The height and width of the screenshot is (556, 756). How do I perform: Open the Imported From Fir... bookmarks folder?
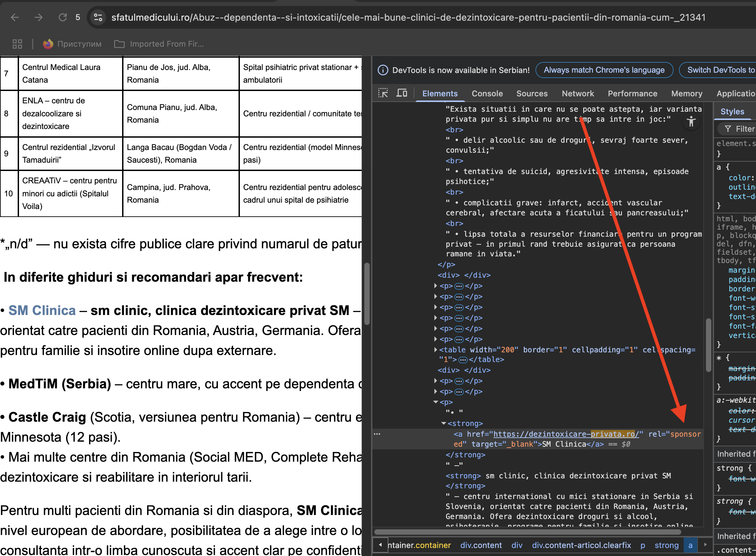[159, 44]
